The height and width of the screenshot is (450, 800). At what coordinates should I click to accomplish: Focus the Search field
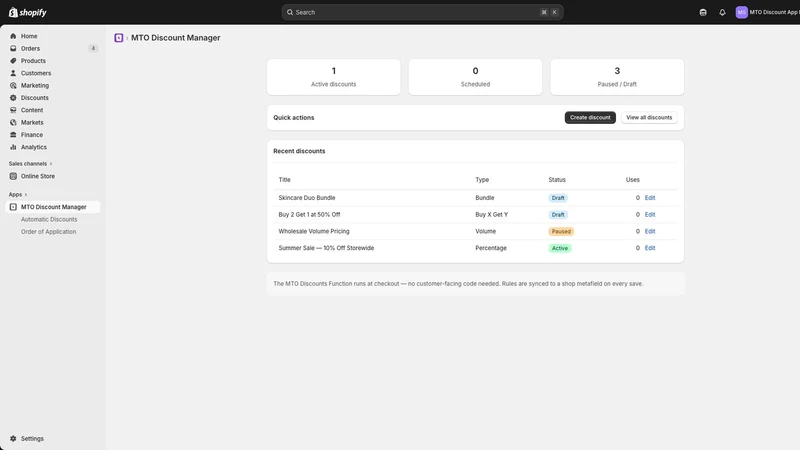tap(422, 12)
